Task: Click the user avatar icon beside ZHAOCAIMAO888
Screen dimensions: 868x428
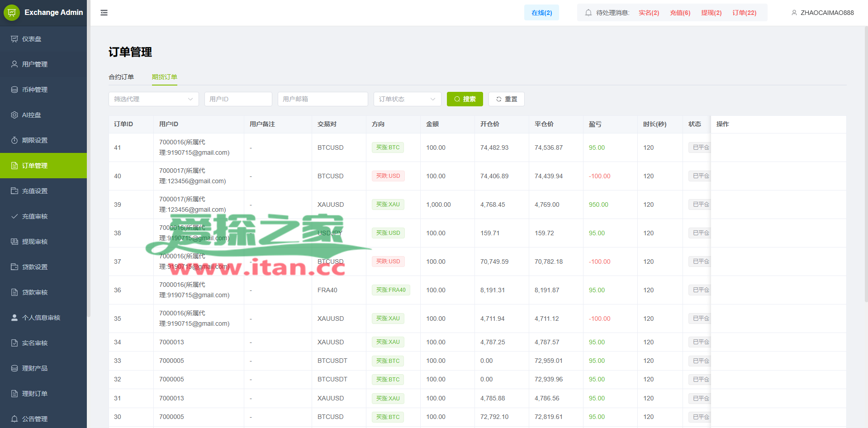Action: click(794, 13)
